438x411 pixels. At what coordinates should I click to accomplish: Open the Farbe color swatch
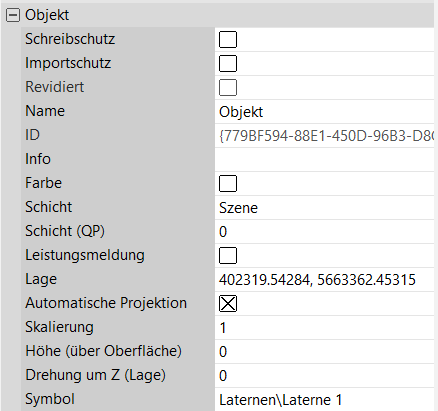[228, 184]
